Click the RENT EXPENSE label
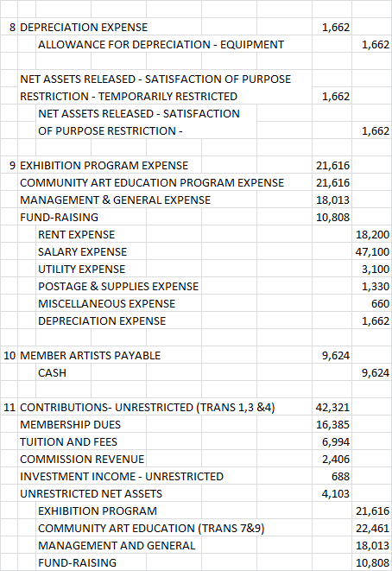Viewport: 392px width, 571px height. [77, 234]
